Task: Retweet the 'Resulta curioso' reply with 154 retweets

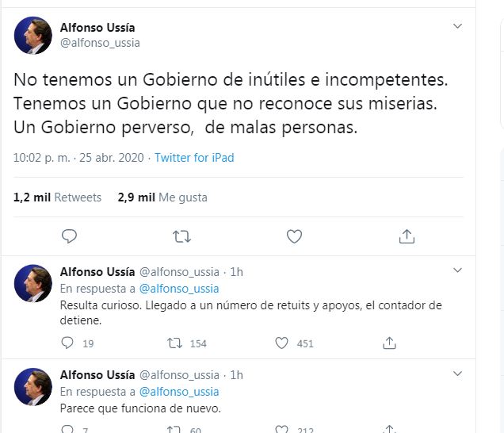Action: coord(175,343)
